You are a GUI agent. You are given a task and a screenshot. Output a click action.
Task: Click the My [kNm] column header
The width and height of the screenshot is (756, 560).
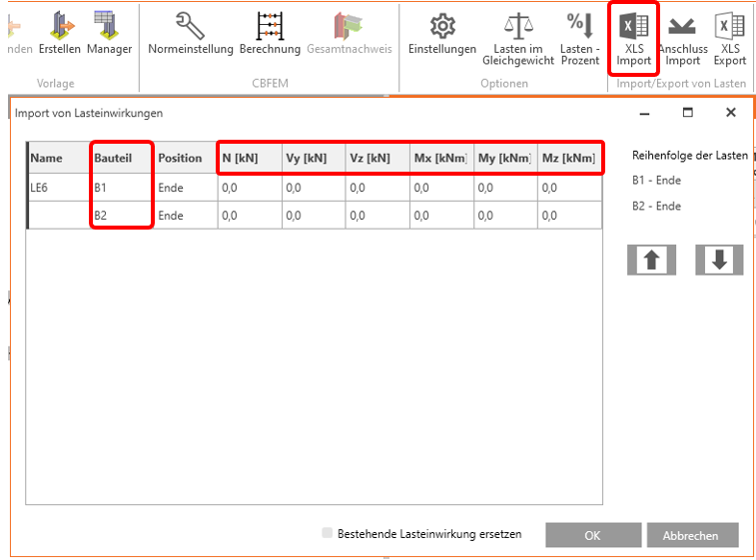[505, 158]
